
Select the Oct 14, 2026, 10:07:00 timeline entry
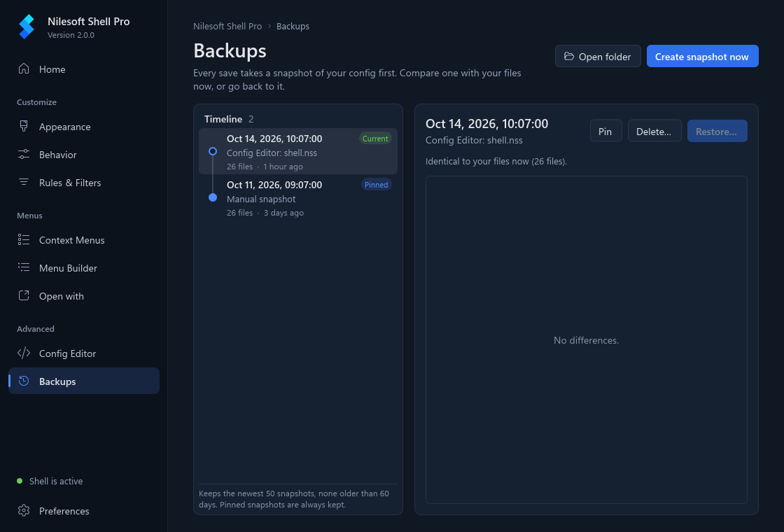[298, 151]
